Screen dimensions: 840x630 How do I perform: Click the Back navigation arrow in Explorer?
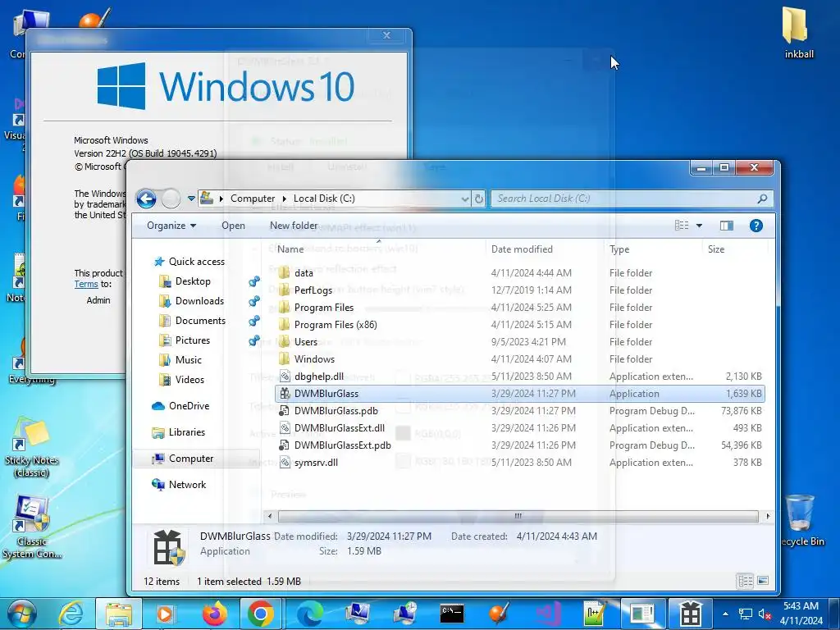pos(146,199)
